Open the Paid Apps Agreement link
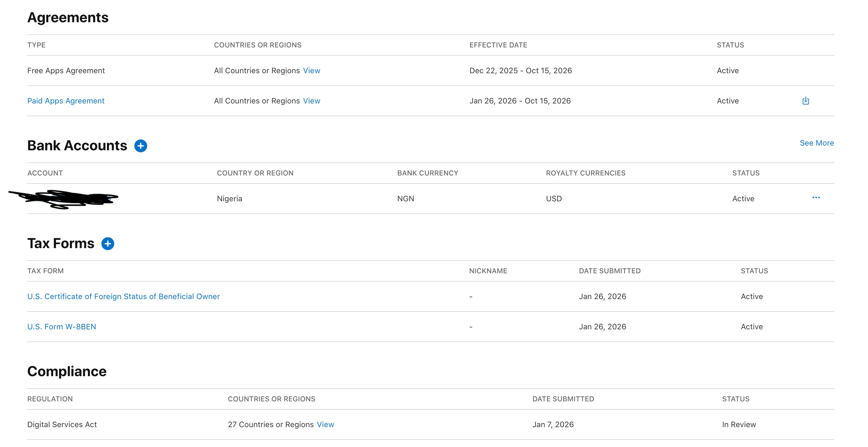 (x=66, y=101)
